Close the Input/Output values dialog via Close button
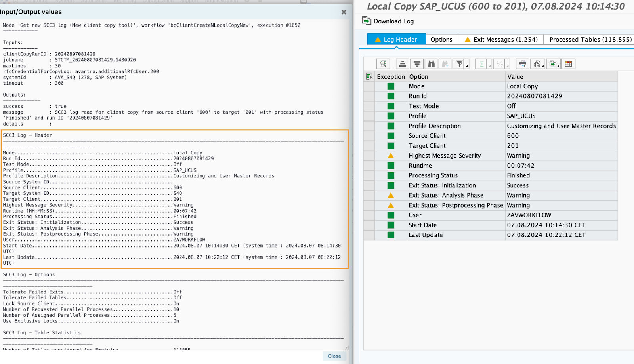634x364 pixels. (x=334, y=356)
